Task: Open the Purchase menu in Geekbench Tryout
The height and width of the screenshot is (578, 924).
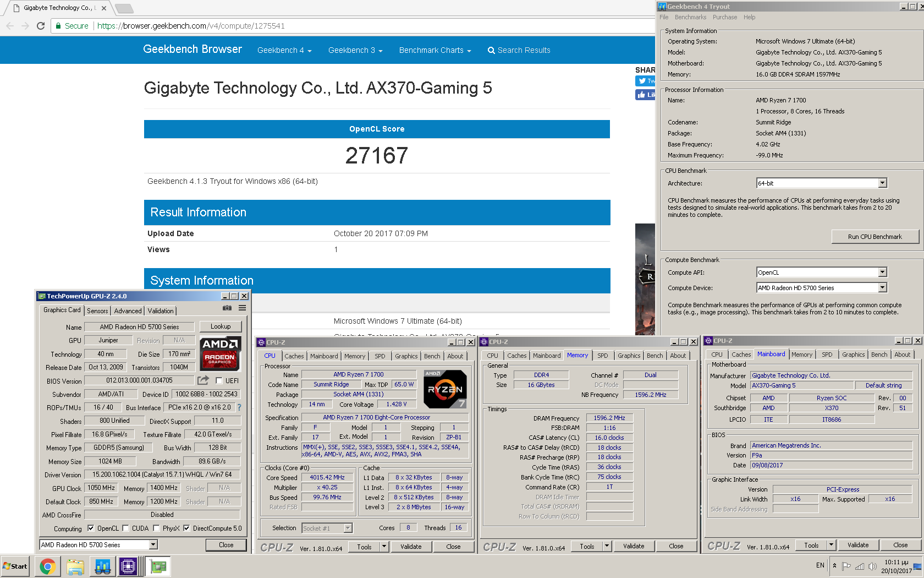Action: coord(725,17)
